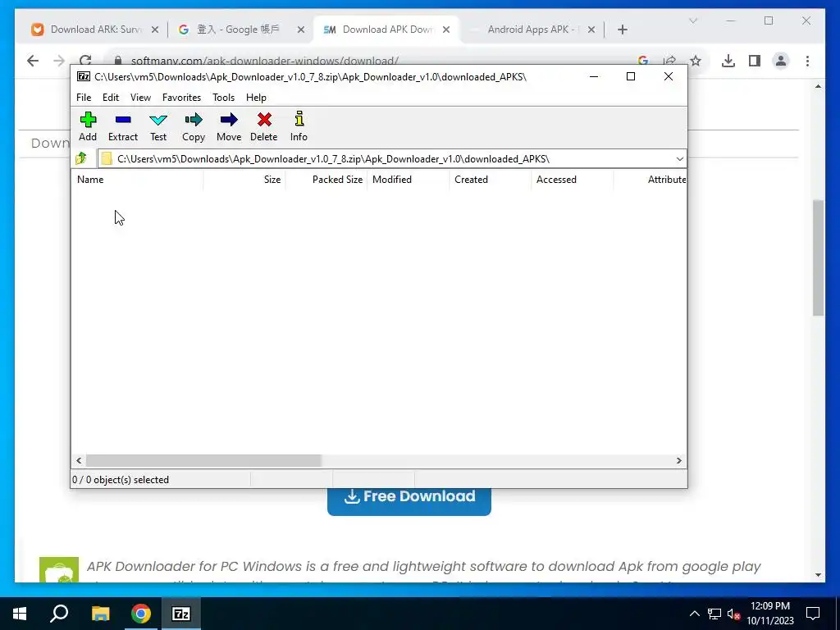Viewport: 840px width, 630px height.
Task: Click the folder icon in the 7-Zip address bar
Action: pos(107,158)
